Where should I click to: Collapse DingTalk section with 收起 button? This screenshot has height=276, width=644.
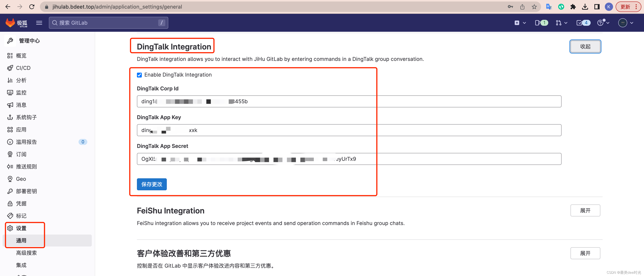585,46
